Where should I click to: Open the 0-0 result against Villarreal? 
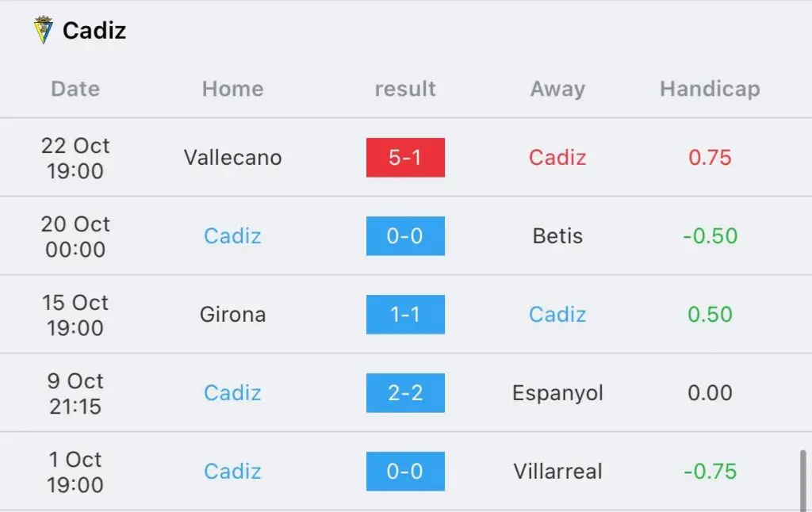point(405,471)
